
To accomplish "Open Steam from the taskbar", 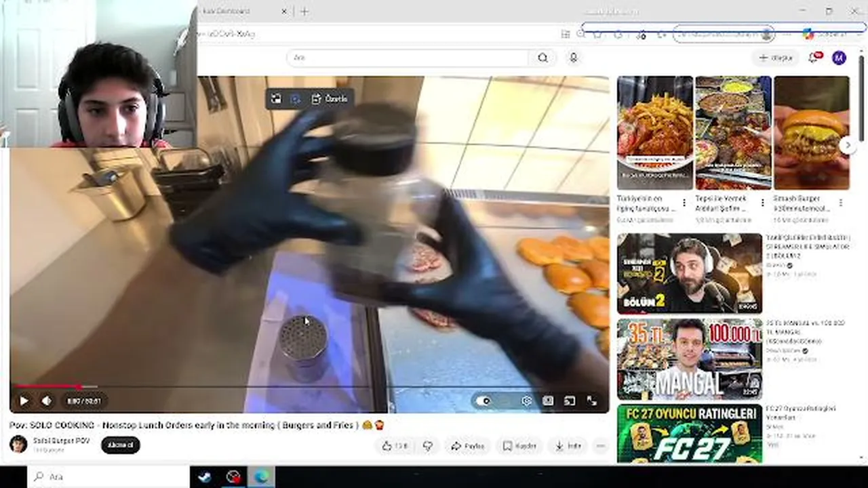I will [204, 476].
